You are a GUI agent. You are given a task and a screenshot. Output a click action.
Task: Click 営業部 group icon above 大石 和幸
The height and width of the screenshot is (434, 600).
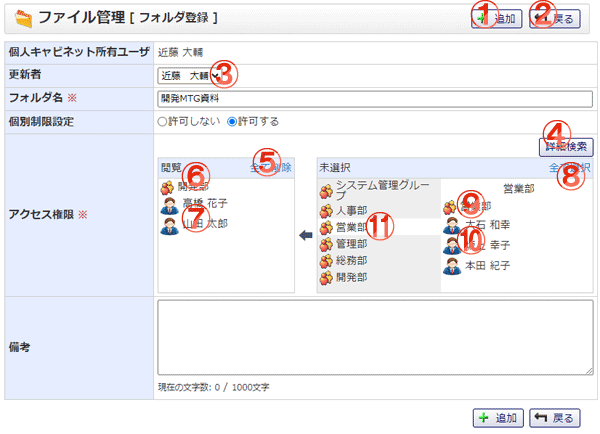(450, 207)
